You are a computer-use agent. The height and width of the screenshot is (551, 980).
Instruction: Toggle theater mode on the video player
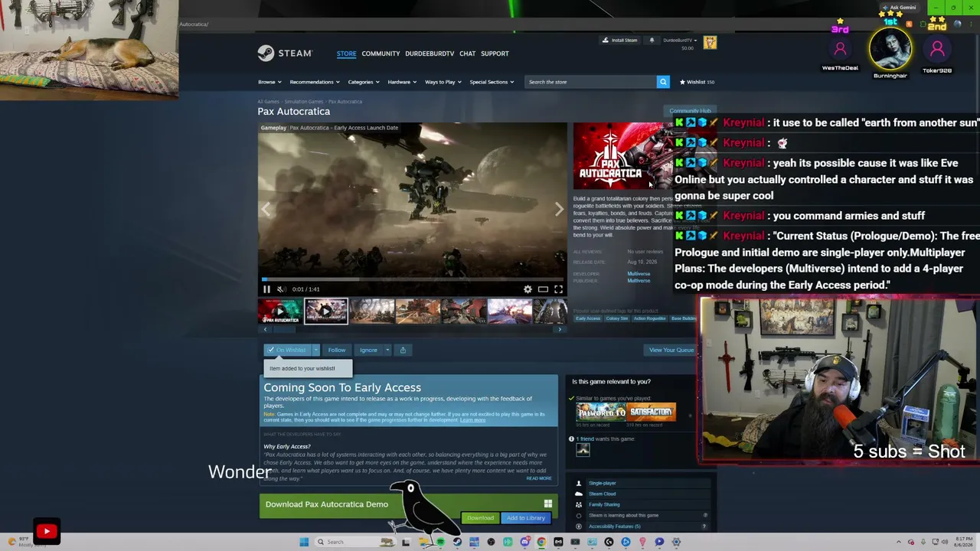coord(543,289)
